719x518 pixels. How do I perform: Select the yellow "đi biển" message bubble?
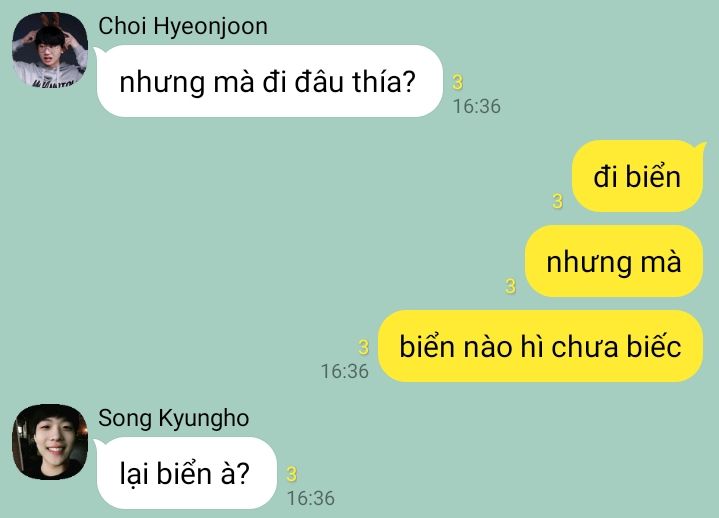pyautogui.click(x=637, y=176)
